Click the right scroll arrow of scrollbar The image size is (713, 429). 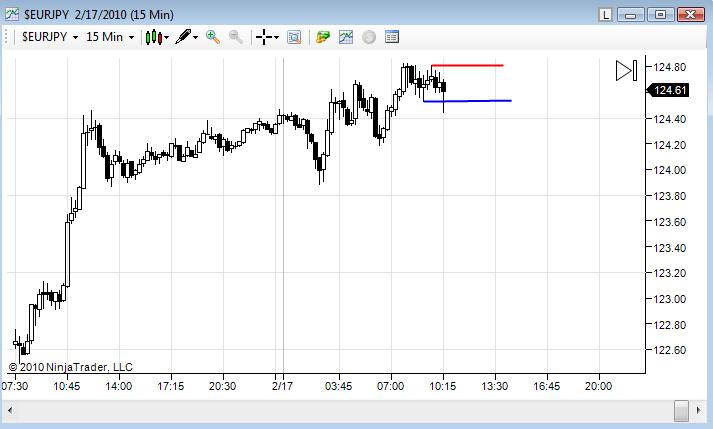pyautogui.click(x=699, y=410)
